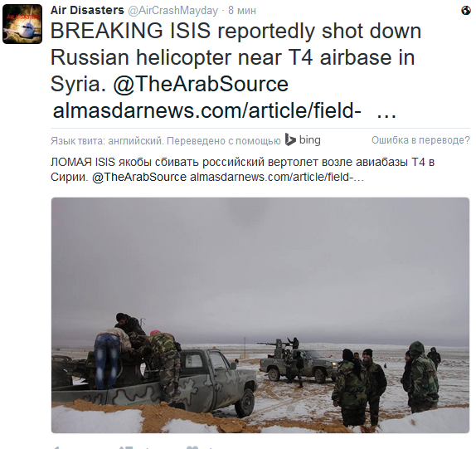Open the large almasdarnews.com article link

206,110
